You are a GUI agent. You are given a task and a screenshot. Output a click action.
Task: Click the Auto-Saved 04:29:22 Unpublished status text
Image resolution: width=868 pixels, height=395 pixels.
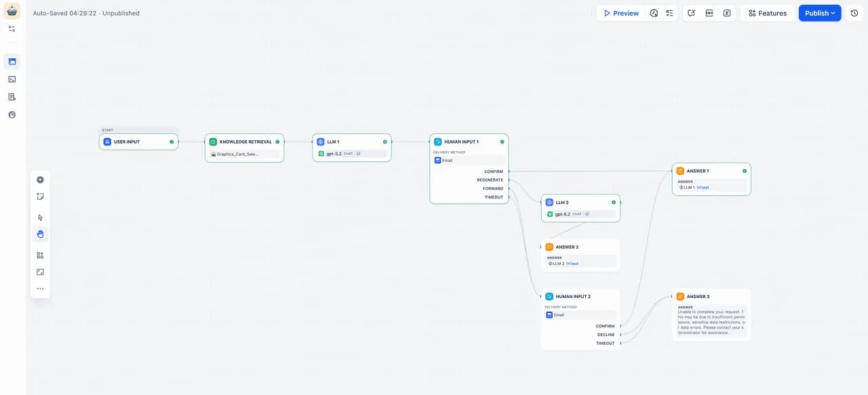[x=86, y=13]
